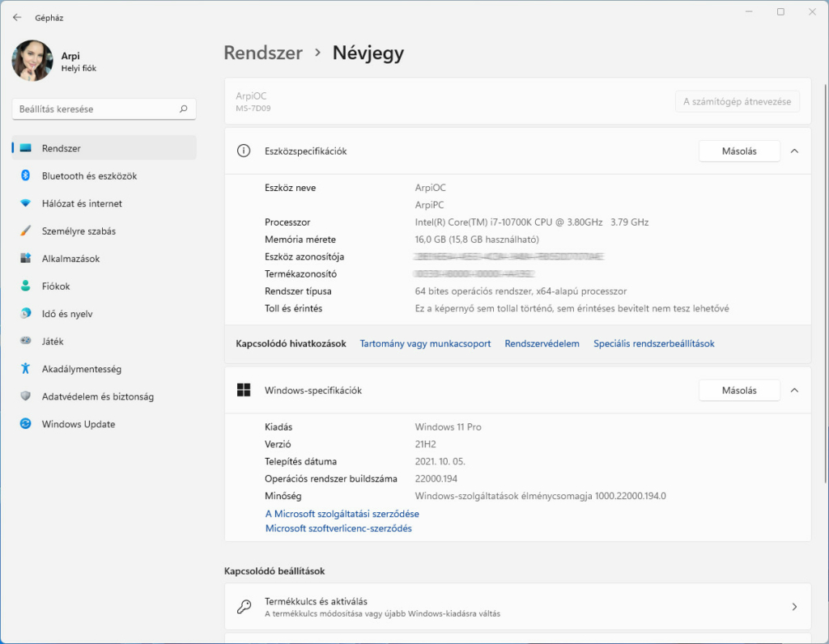Open Windows Update in sidebar
829x644 pixels.
[x=79, y=424]
